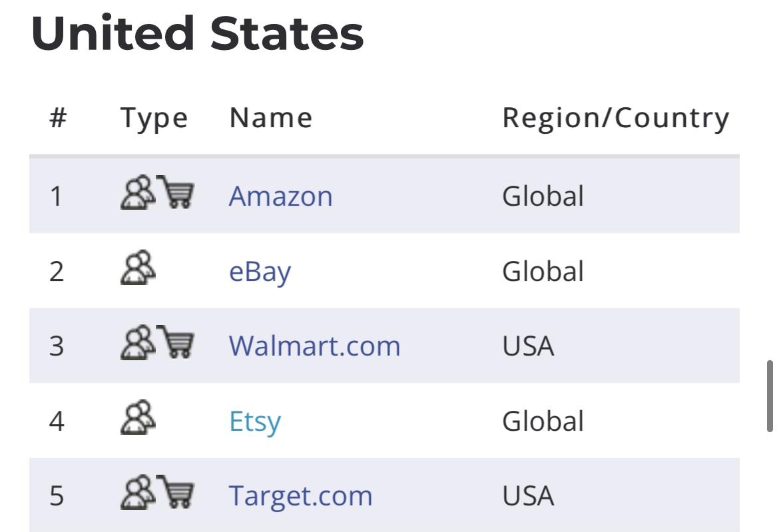Screen dimensions: 779x532
Task: Click the marketplace people icon in eBay row
Action: pyautogui.click(x=138, y=267)
